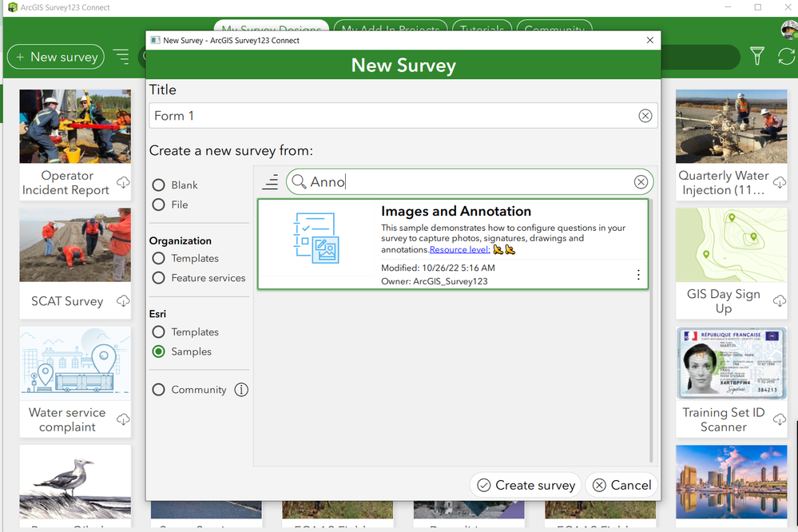
Task: Open the Water service complaint thumbnail
Action: [75, 363]
